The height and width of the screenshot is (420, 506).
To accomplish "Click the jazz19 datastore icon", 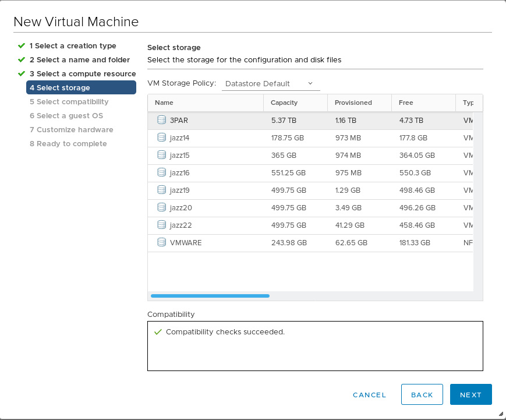I will click(162, 190).
